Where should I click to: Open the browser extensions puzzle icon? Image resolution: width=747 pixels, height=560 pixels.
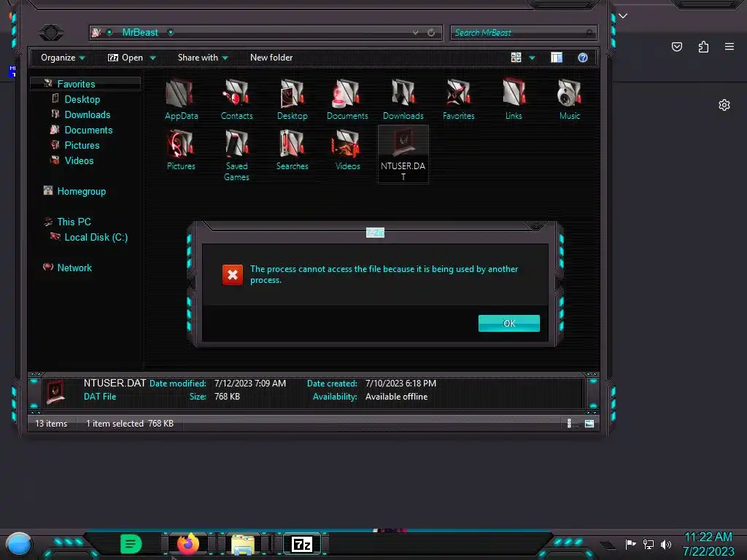[703, 47]
